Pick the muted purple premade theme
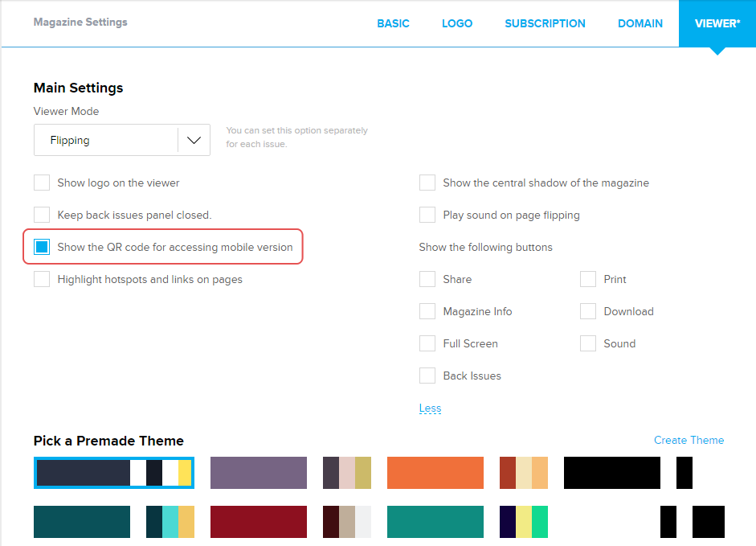 coord(258,473)
